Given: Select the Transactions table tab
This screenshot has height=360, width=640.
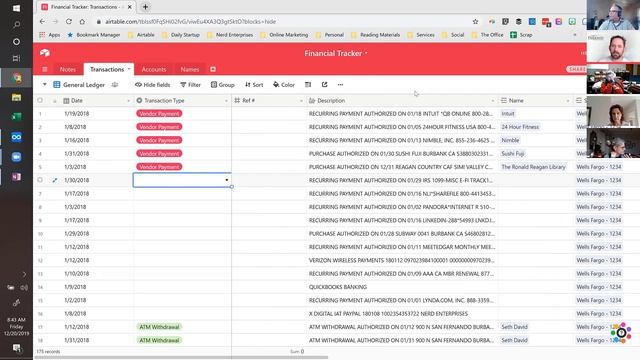Looking at the screenshot, I should coord(107,70).
